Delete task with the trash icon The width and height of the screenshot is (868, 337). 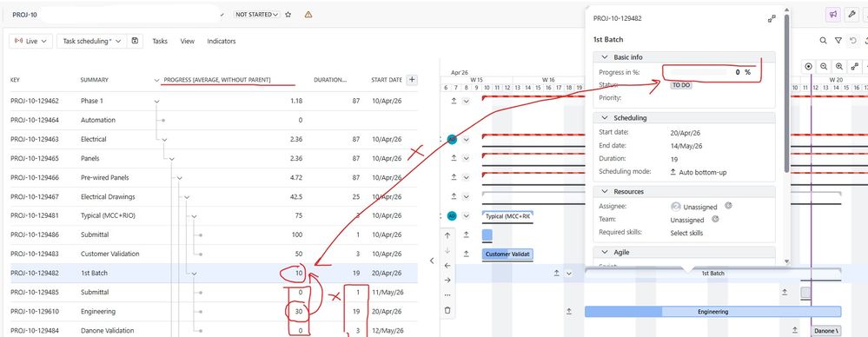447,310
